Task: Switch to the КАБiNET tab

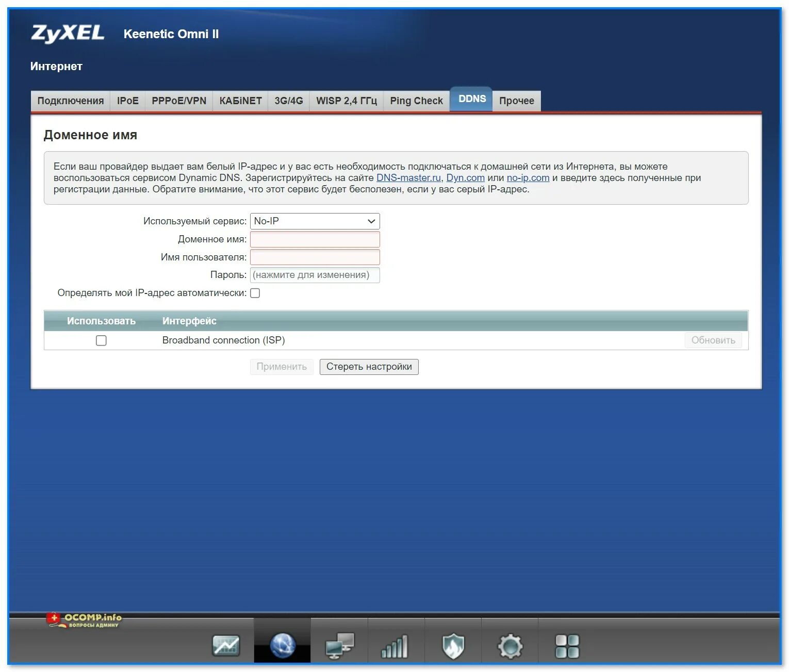Action: tap(240, 101)
